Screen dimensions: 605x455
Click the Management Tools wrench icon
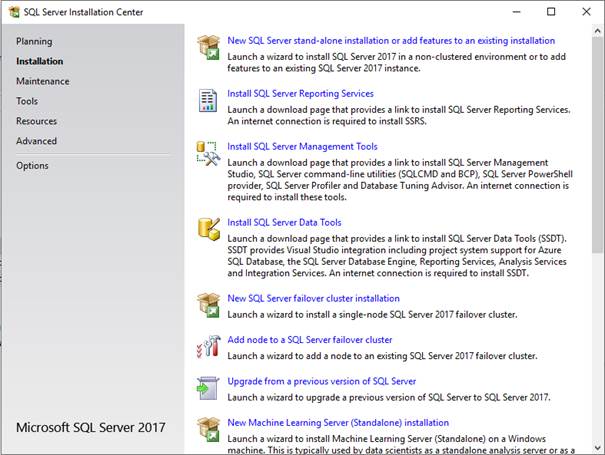point(208,154)
